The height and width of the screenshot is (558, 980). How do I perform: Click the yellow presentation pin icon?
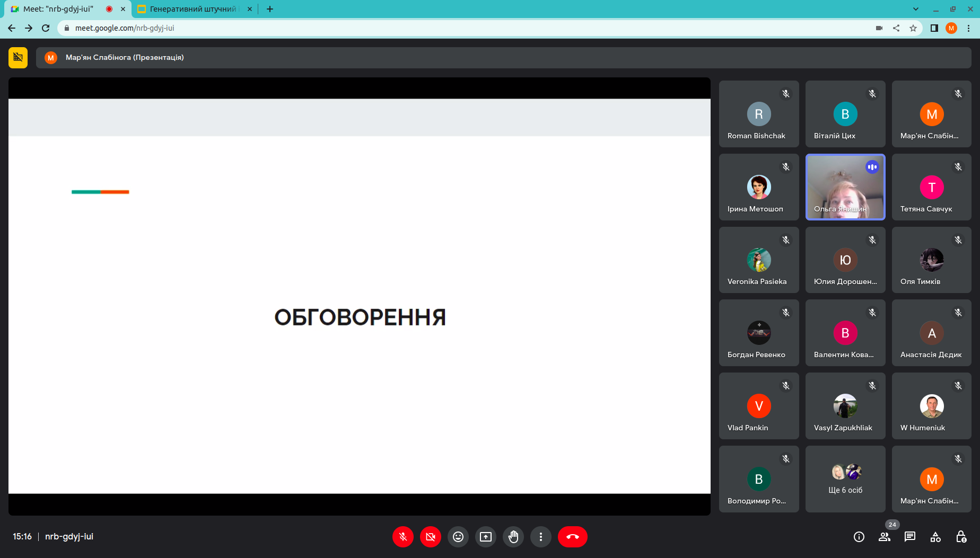[18, 57]
